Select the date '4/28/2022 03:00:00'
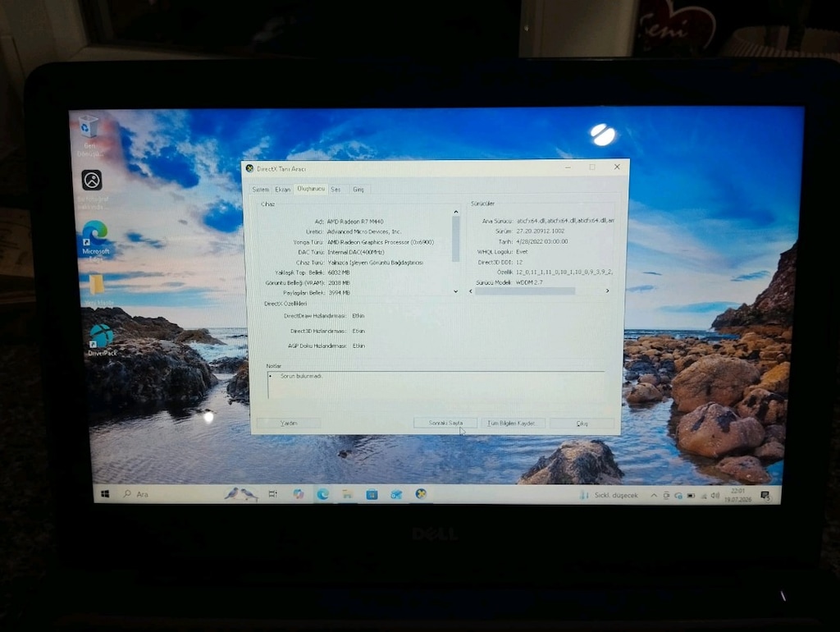Viewport: 840px width, 632px height. pos(541,241)
